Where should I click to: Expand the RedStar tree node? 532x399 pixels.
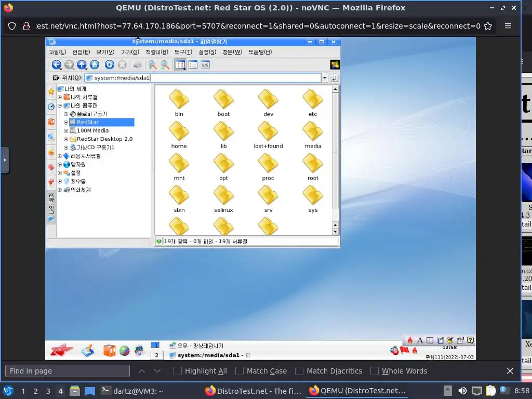[x=66, y=123]
